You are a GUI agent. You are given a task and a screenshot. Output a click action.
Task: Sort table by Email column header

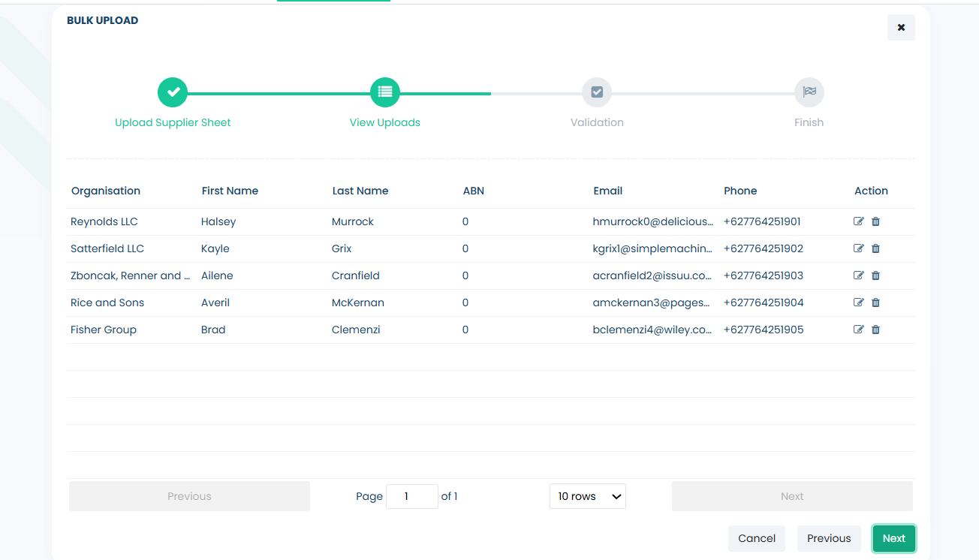pos(608,191)
